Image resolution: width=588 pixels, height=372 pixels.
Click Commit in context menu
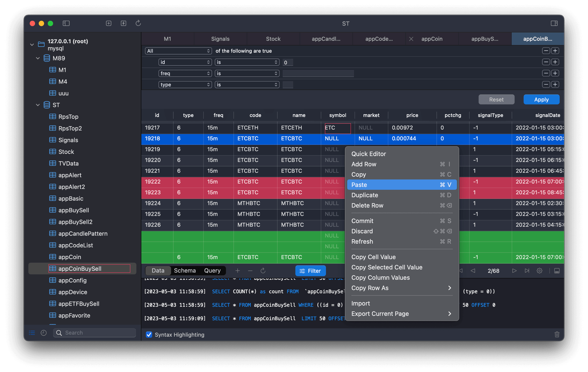(x=402, y=221)
